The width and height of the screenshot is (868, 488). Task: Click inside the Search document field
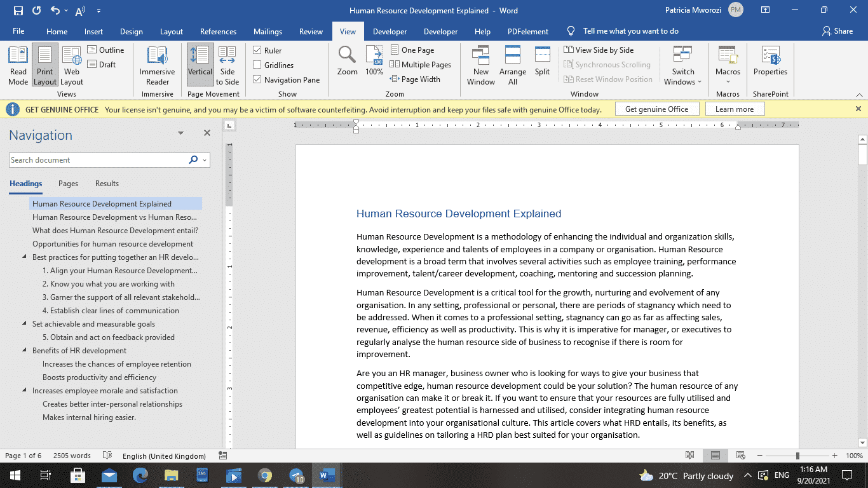click(95, 159)
